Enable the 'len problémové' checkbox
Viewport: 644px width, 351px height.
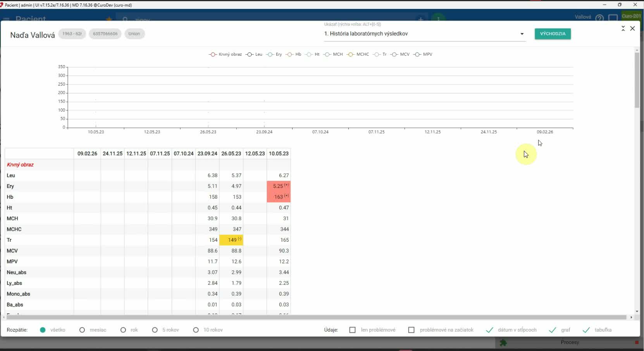tap(352, 330)
